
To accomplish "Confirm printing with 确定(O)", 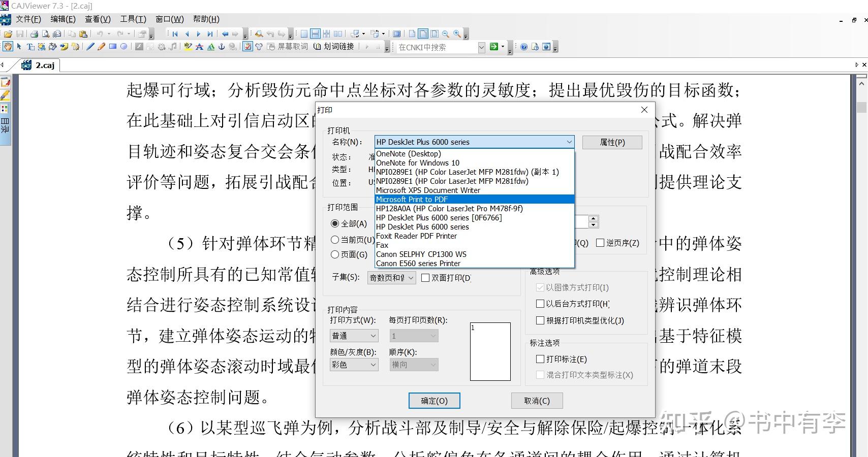I will [434, 400].
